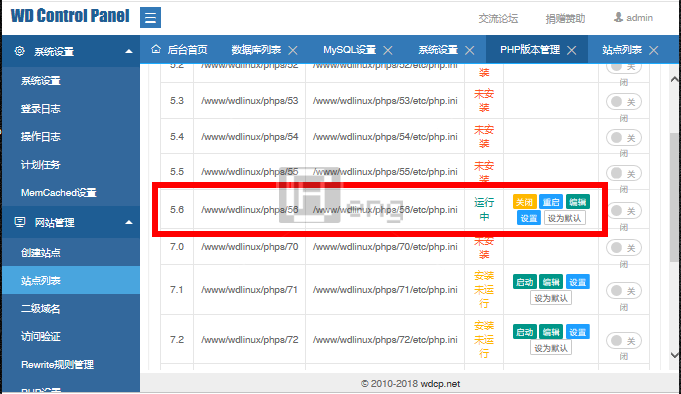Click path /www/wdlinux/phps/56/etc/php.ini
The width and height of the screenshot is (681, 394).
(x=385, y=210)
